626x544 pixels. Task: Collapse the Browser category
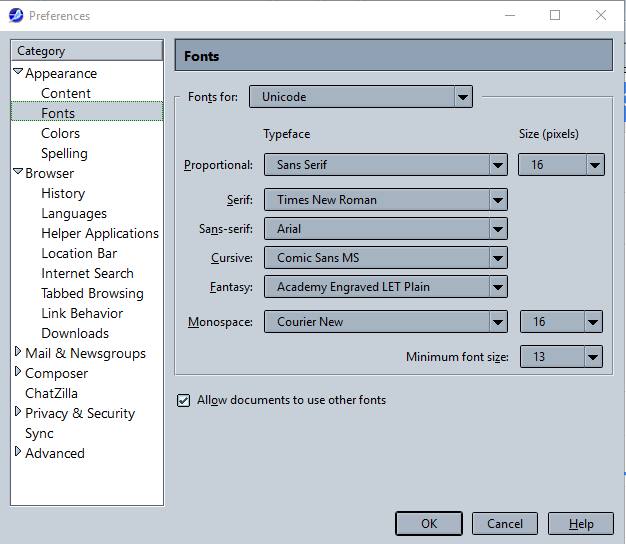tap(18, 173)
